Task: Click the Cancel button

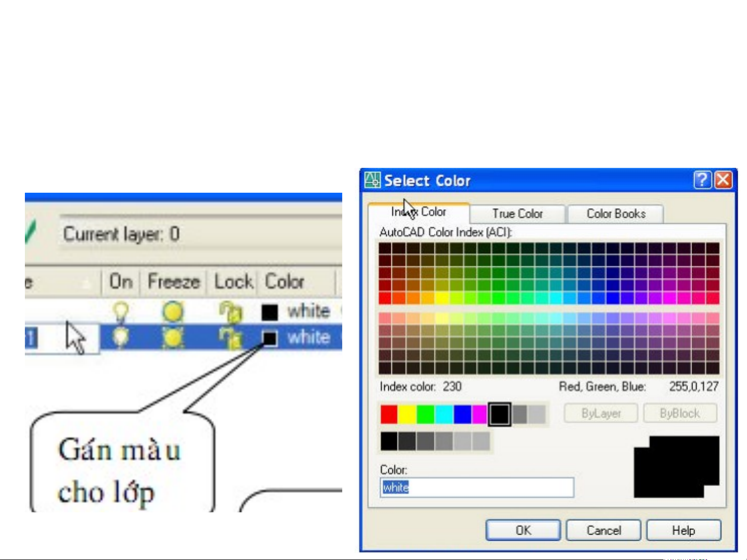Action: pos(603,530)
